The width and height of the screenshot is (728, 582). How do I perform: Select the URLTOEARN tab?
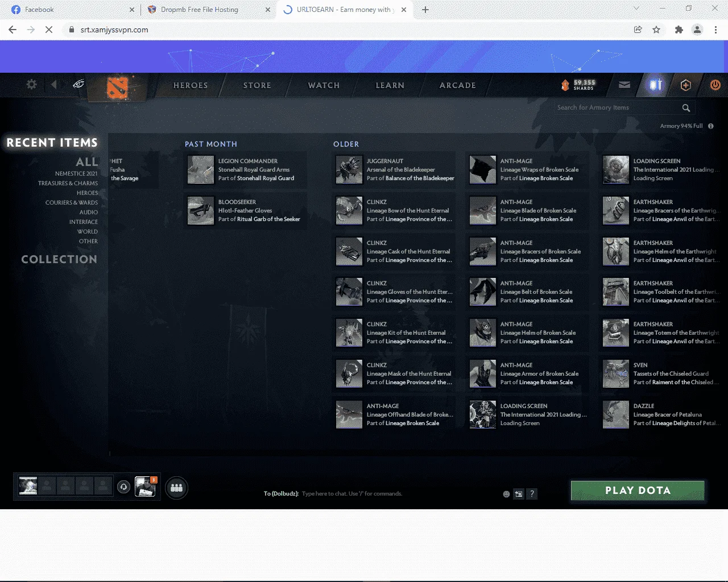(344, 10)
